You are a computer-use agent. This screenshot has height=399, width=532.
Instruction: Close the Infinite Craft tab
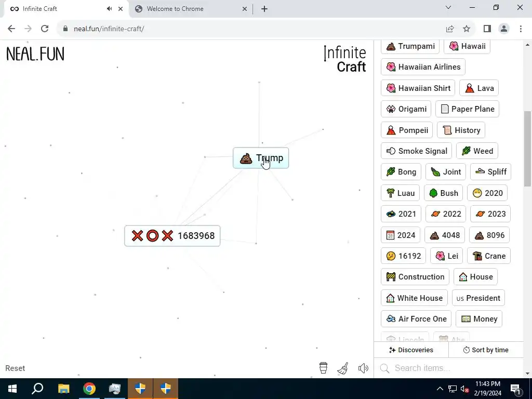[x=121, y=9]
